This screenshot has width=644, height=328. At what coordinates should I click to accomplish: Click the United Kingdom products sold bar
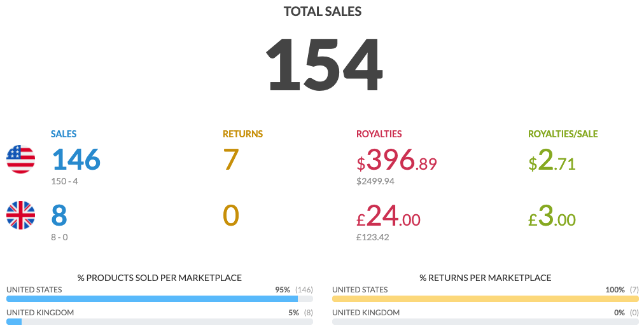tap(159, 322)
